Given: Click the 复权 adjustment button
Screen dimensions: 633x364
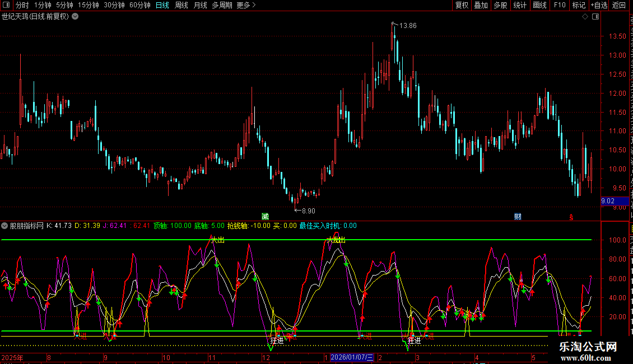Looking at the screenshot, I should (462, 5).
